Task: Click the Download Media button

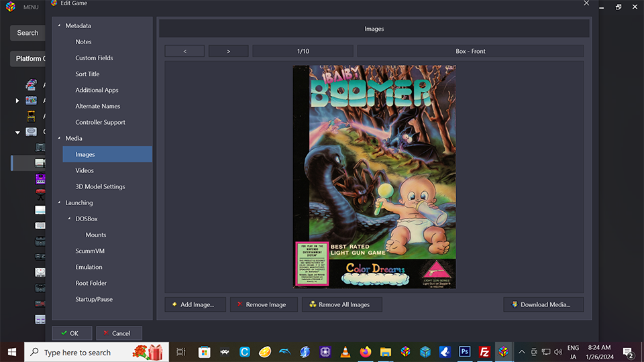Action: click(x=543, y=304)
